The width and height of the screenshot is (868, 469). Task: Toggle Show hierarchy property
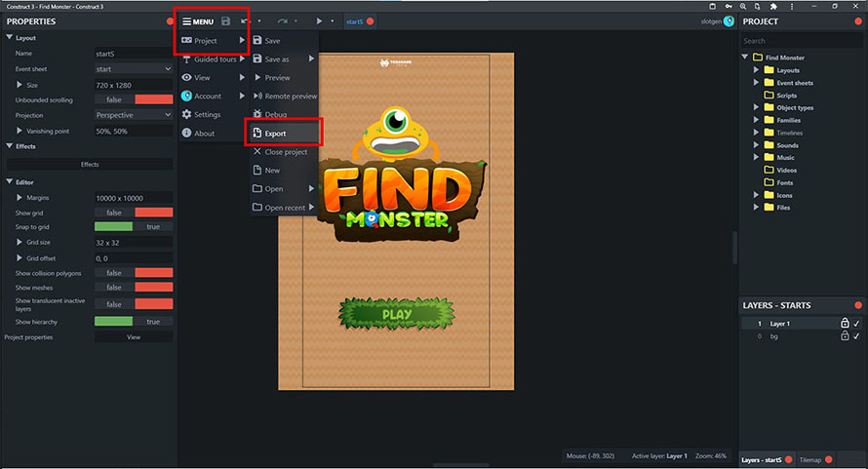click(x=134, y=321)
